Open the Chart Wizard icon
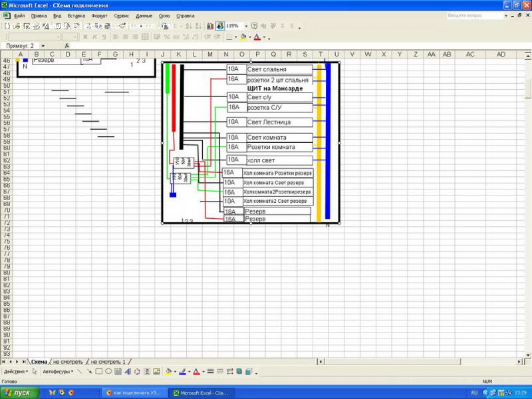The image size is (532, 399). pos(210,25)
